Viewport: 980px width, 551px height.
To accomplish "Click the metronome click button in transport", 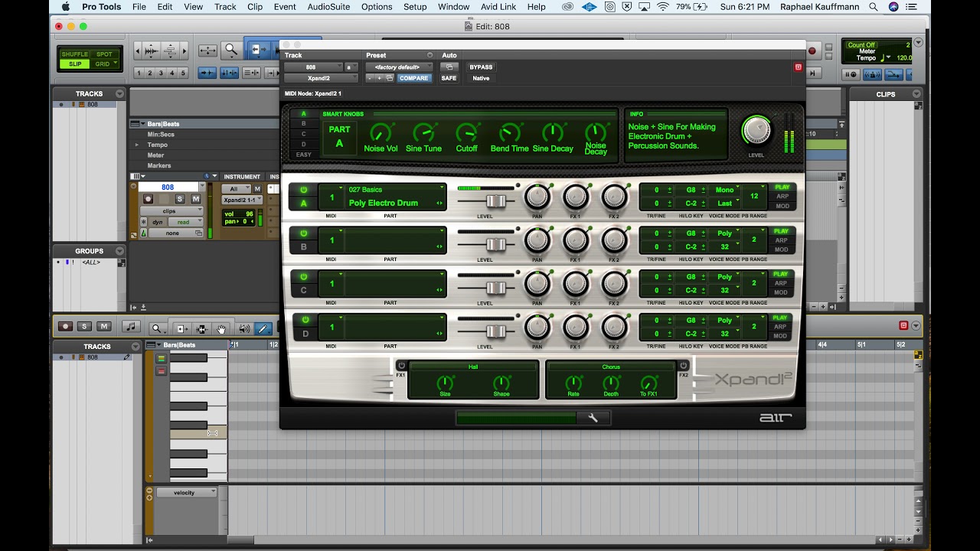I will coord(872,74).
